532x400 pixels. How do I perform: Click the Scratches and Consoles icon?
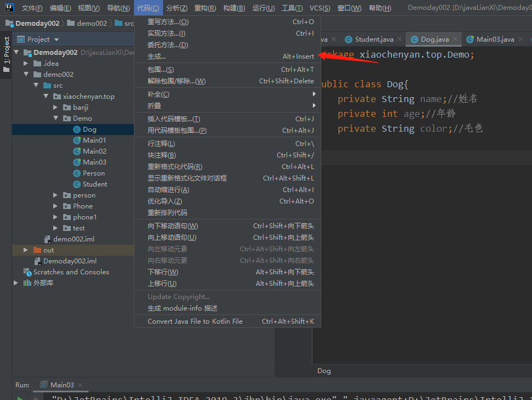tap(27, 272)
